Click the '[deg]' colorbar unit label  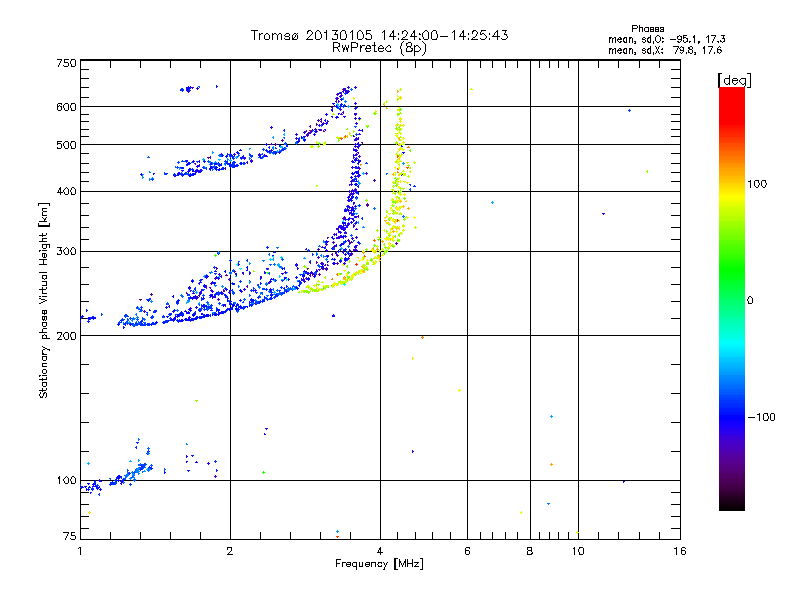(x=734, y=80)
